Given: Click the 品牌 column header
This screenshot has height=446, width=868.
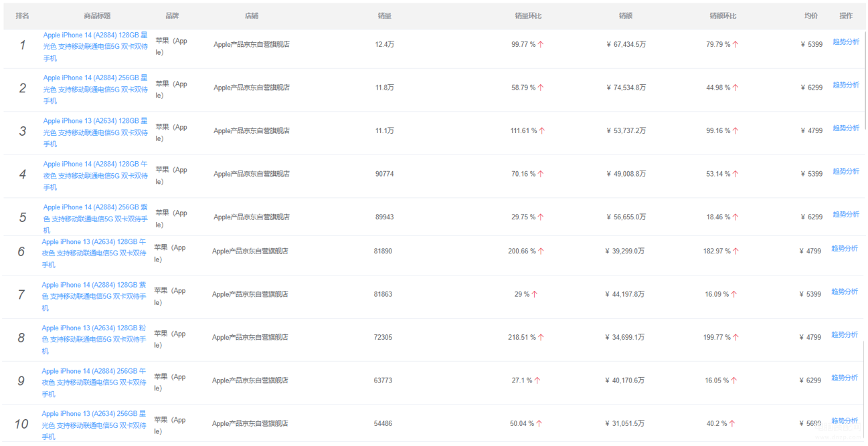Looking at the screenshot, I should [172, 15].
